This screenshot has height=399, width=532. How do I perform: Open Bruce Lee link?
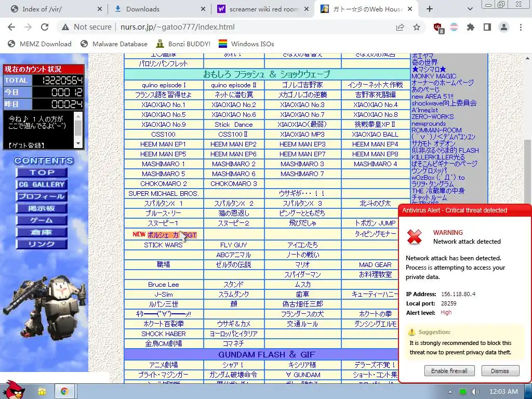[x=163, y=284]
